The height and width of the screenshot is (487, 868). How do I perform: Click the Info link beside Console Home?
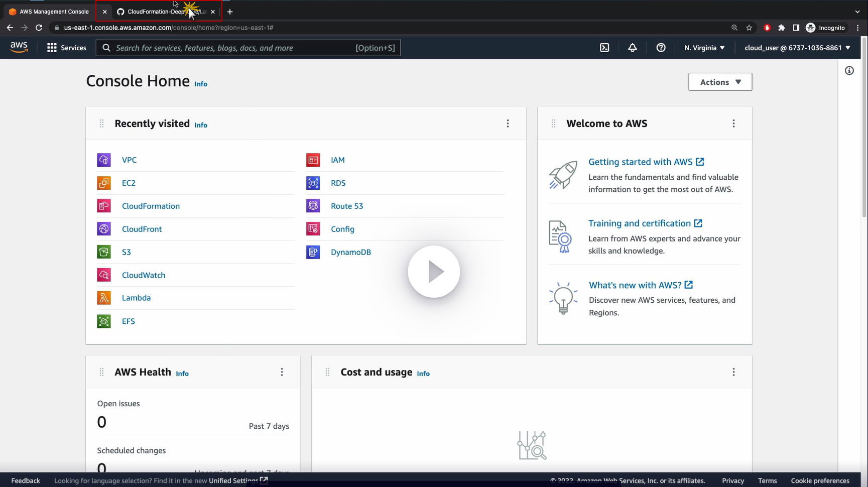tap(201, 84)
